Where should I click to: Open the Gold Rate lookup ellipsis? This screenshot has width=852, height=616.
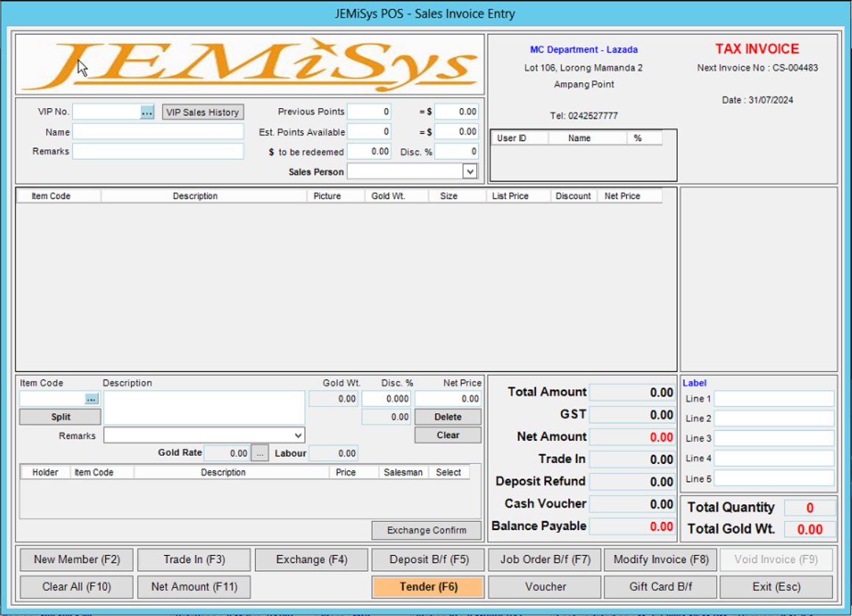tap(260, 453)
